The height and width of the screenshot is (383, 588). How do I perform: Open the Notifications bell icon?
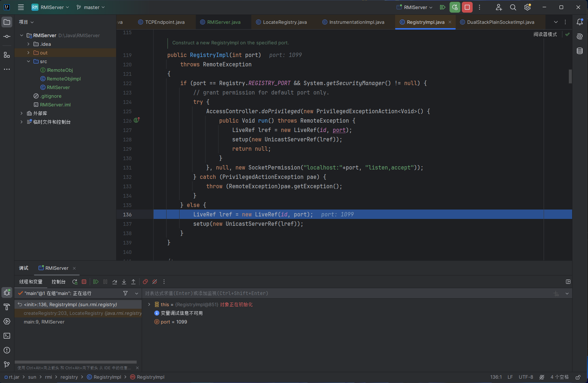click(580, 22)
